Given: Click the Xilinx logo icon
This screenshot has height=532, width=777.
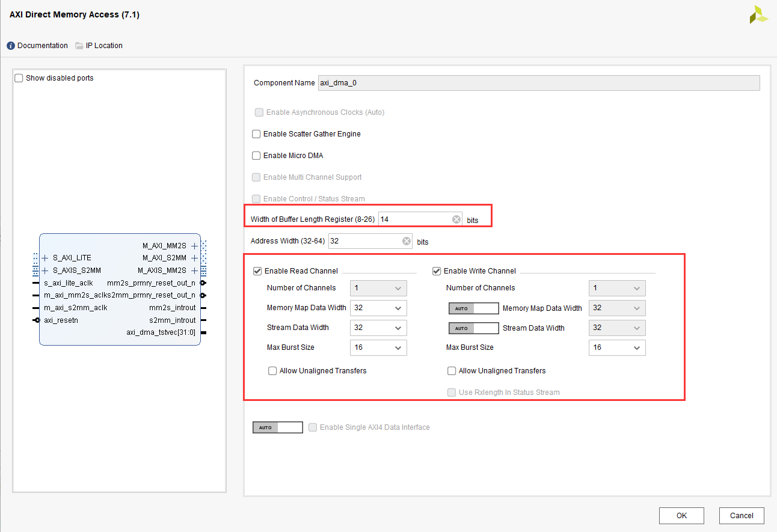Looking at the screenshot, I should click(x=758, y=15).
